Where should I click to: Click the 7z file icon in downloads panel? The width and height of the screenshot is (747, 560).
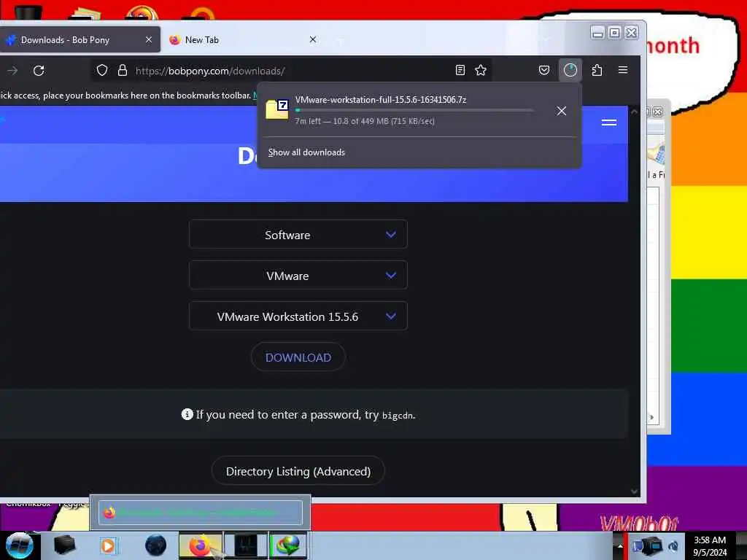point(276,109)
